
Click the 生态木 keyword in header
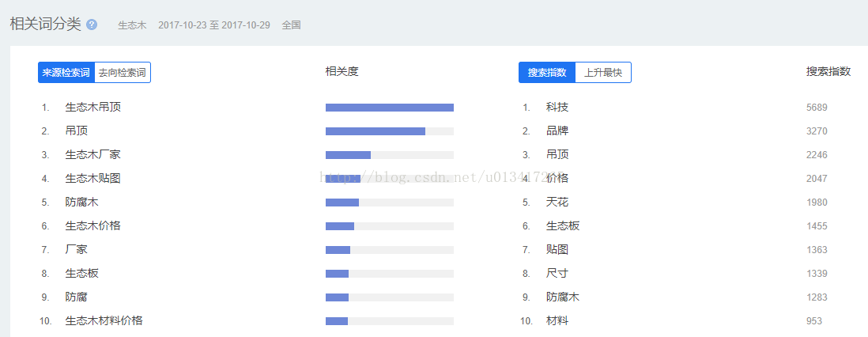pyautogui.click(x=132, y=25)
